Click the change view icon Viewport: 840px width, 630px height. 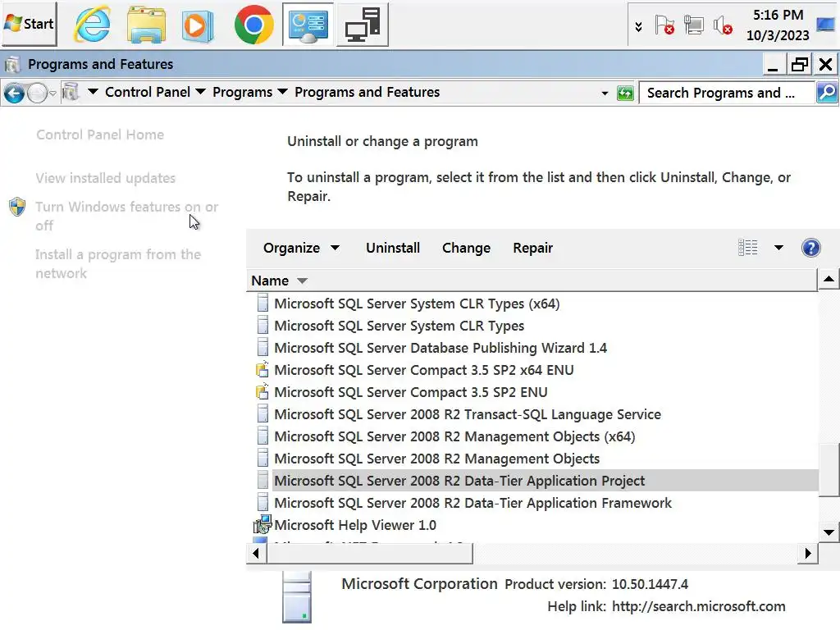coord(748,248)
